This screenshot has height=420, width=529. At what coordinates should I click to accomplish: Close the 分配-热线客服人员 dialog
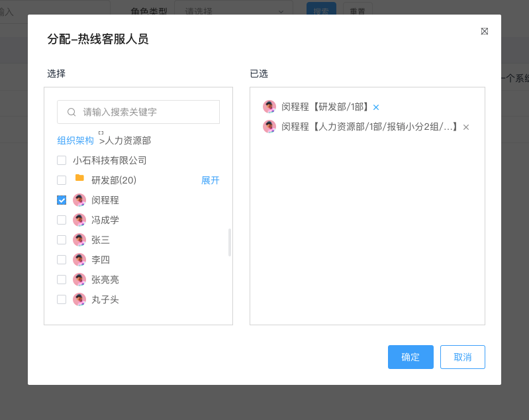484,31
